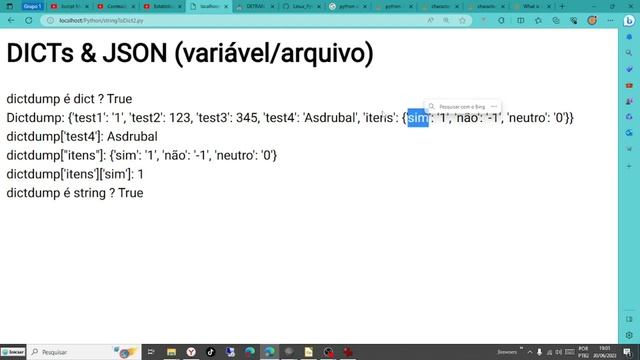Click the site information icon in address bar

coord(50,20)
